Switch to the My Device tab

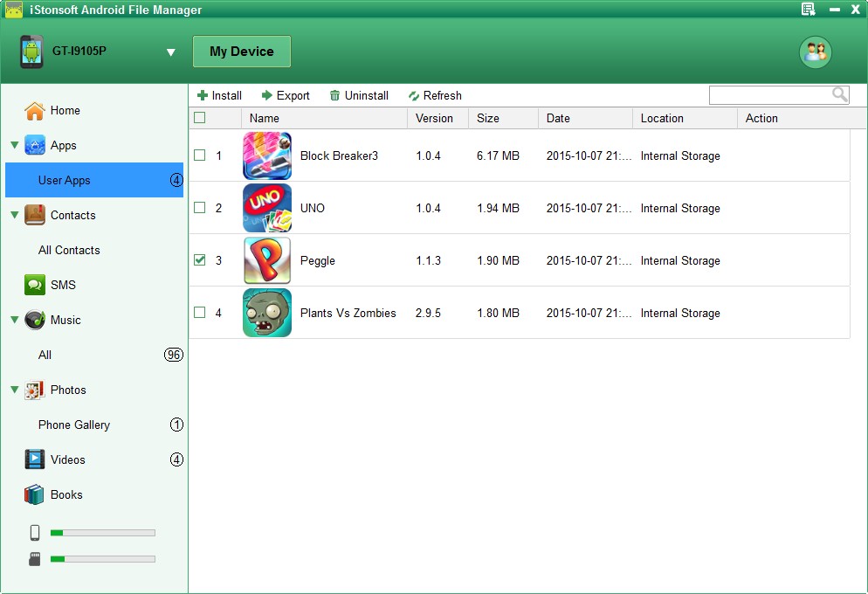point(241,51)
